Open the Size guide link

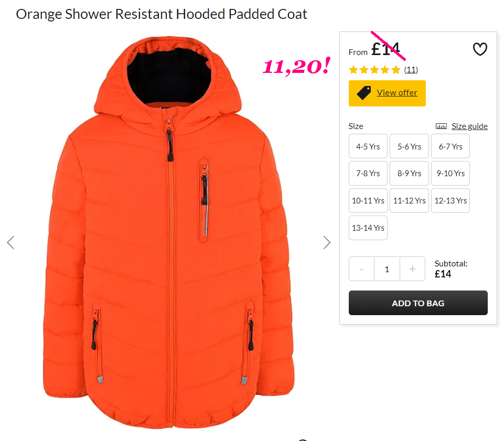(469, 126)
